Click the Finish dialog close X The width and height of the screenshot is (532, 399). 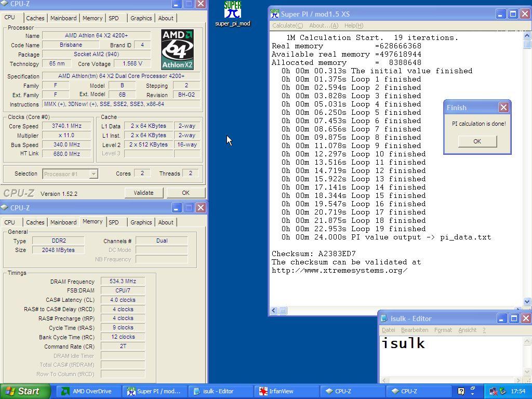tap(503, 108)
